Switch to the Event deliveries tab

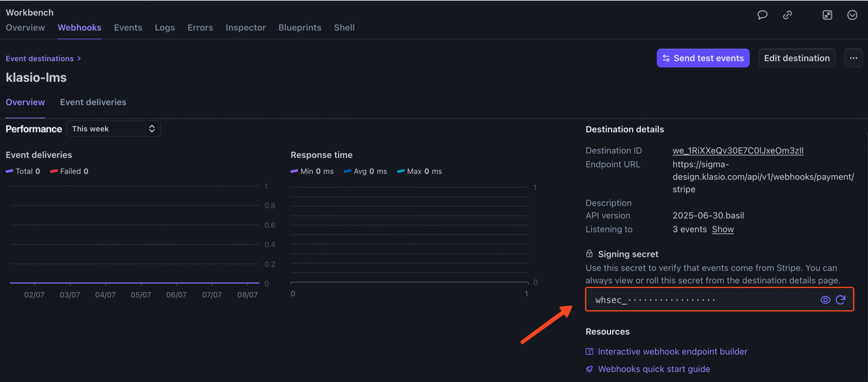click(x=93, y=102)
